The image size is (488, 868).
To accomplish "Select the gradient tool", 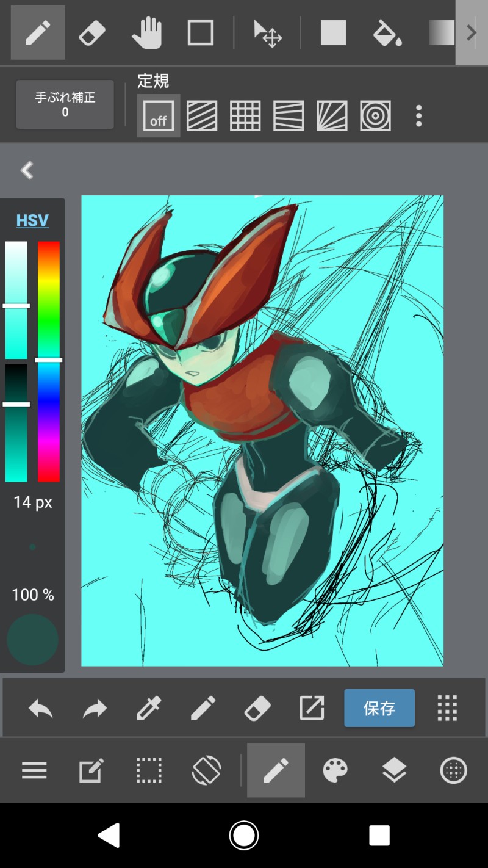I will coord(442,32).
